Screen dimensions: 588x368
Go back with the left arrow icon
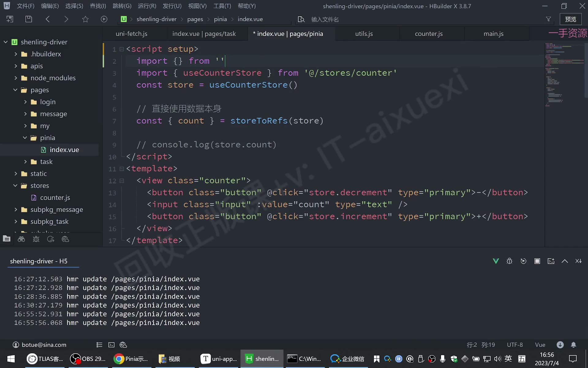pos(47,19)
